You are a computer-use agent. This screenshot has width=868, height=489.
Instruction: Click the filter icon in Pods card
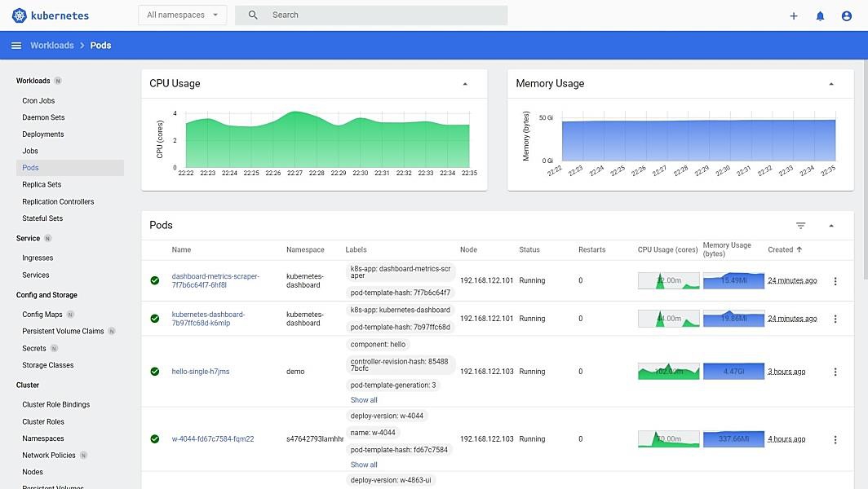(x=800, y=226)
